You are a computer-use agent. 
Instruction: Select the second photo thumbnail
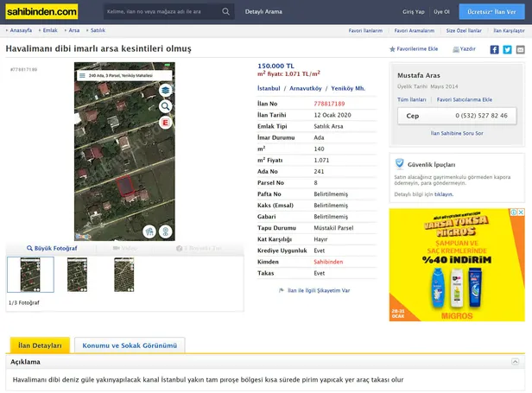tap(77, 275)
